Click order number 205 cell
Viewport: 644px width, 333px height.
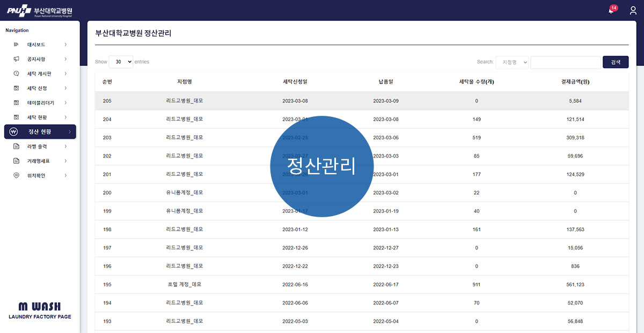click(x=107, y=101)
